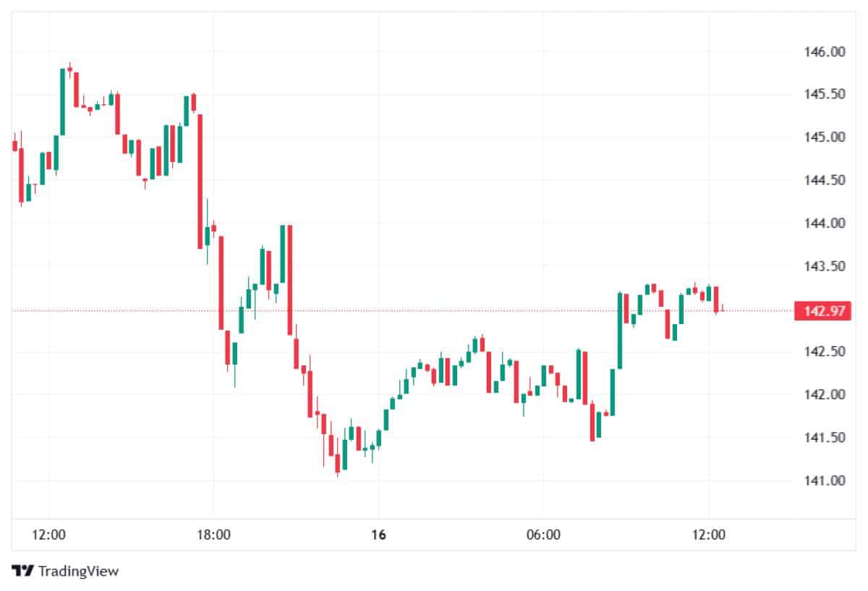Click the tall green candle rising to 145.80
Image resolution: width=868 pixels, height=591 pixels.
[x=62, y=101]
